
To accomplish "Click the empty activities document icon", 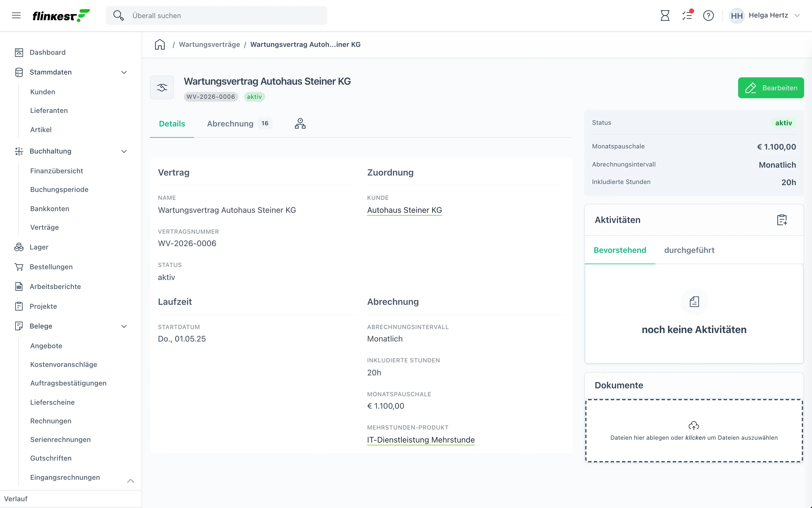I will [x=694, y=302].
